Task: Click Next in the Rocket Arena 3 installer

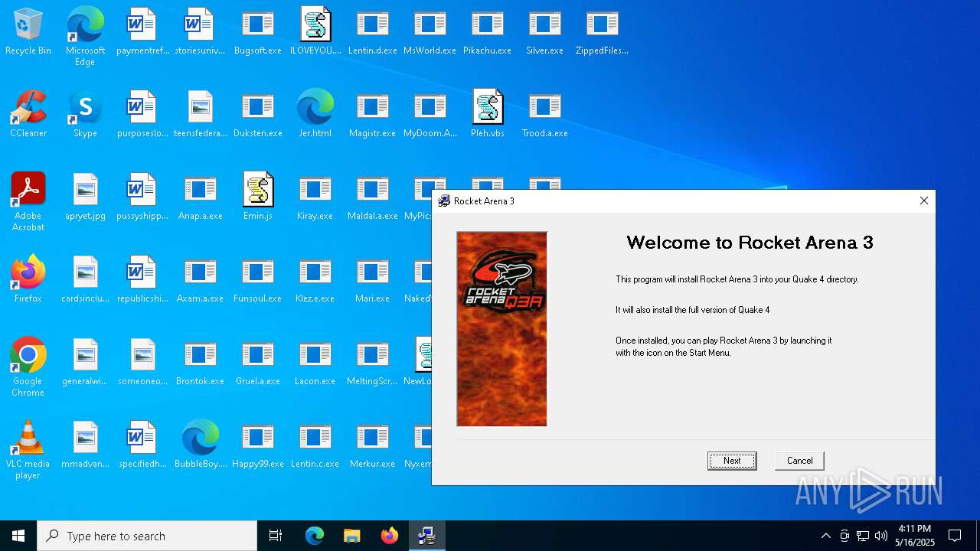Action: tap(732, 461)
